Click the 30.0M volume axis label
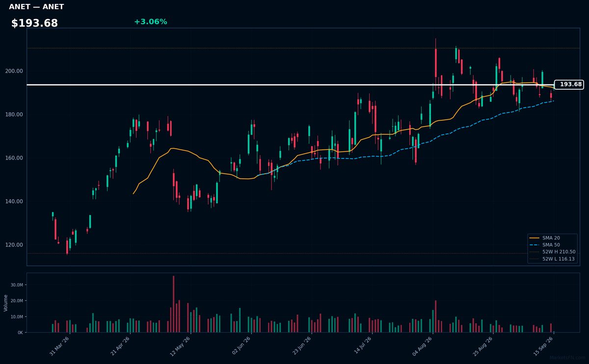This screenshot has height=364, width=589. 17,285
